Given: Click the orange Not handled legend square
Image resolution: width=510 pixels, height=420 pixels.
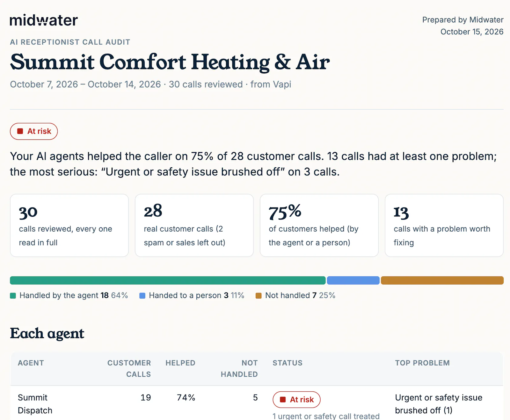Looking at the screenshot, I should 259,296.
